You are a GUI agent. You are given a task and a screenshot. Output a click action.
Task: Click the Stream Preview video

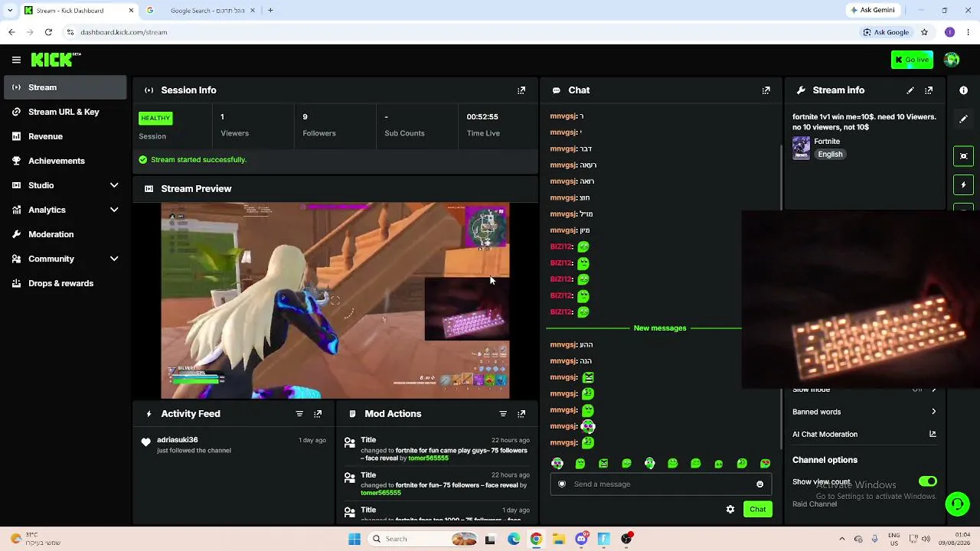[x=335, y=301]
